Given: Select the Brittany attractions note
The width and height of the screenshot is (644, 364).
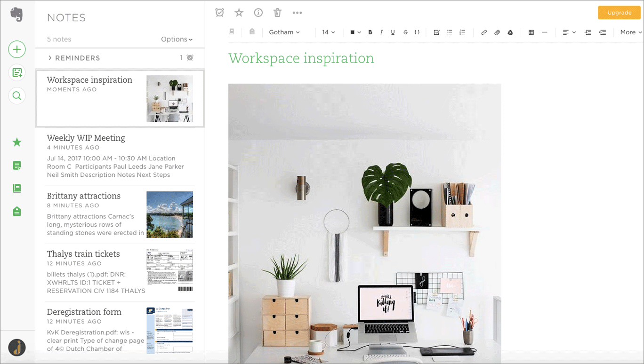Looking at the screenshot, I should pyautogui.click(x=94, y=214).
